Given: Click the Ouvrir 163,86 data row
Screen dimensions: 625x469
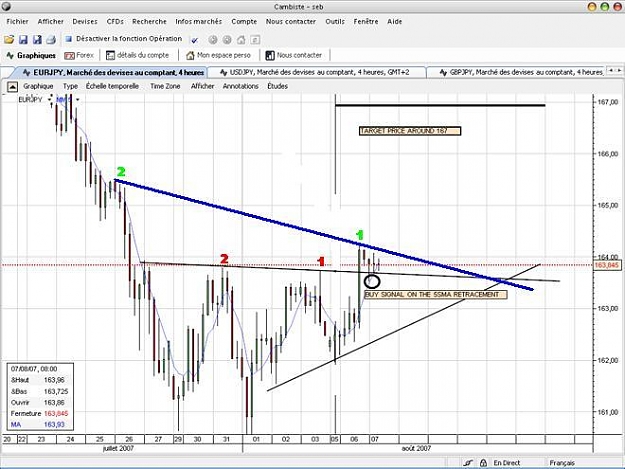Looking at the screenshot, I should pyautogui.click(x=37, y=402).
